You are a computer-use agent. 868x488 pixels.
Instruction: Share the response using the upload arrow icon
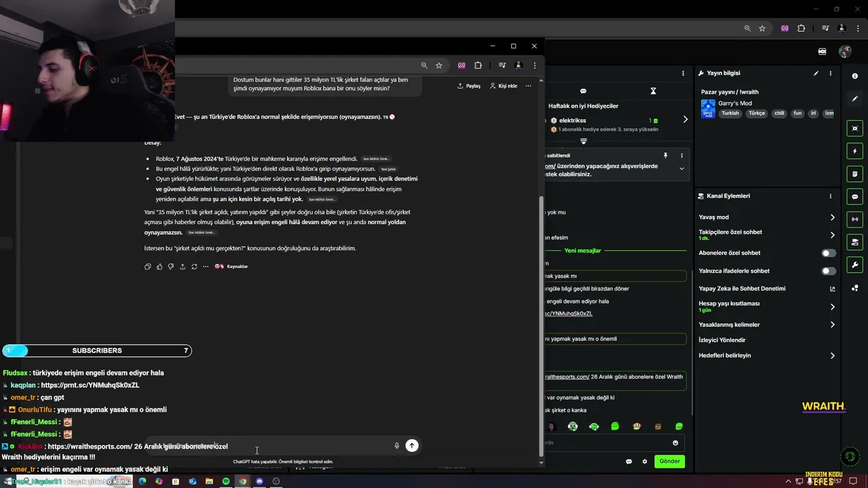[x=182, y=266]
